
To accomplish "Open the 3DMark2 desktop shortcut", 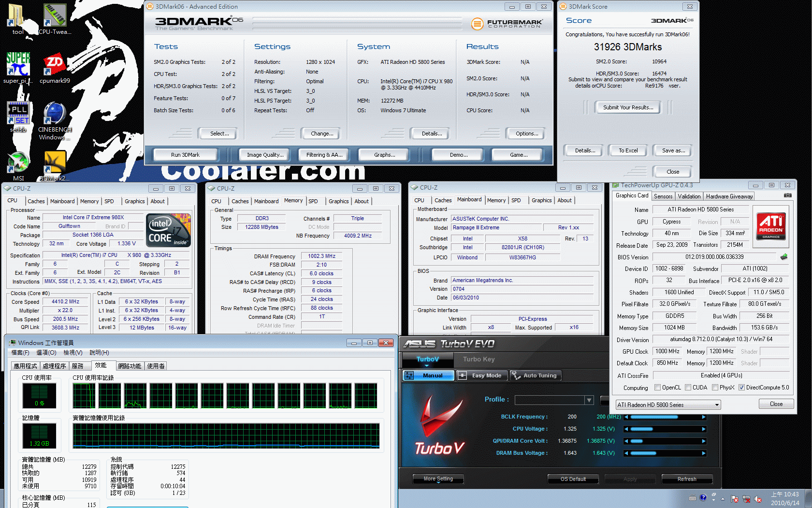I will pyautogui.click(x=55, y=166).
